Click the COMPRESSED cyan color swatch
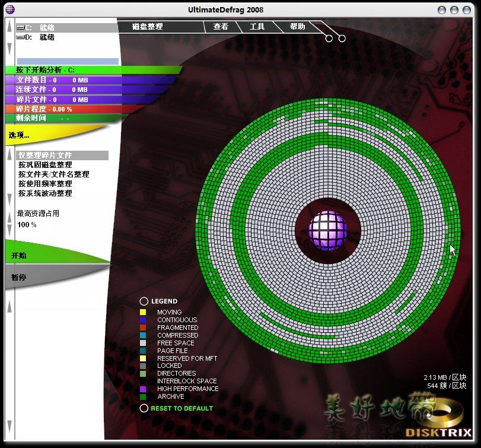The width and height of the screenshot is (481, 448). pyautogui.click(x=143, y=335)
